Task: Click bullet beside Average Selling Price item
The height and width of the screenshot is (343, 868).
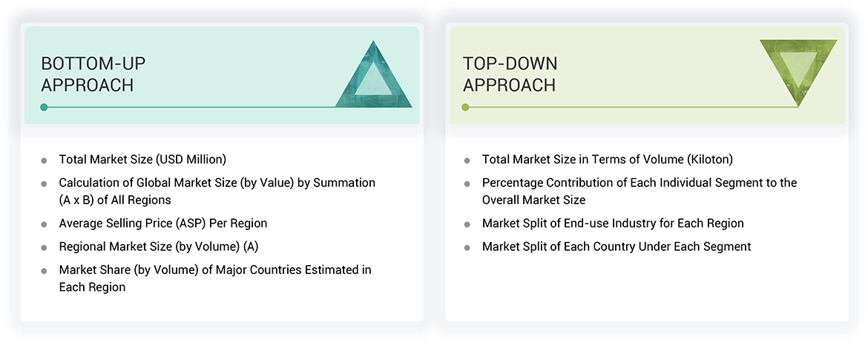Action: click(x=45, y=223)
